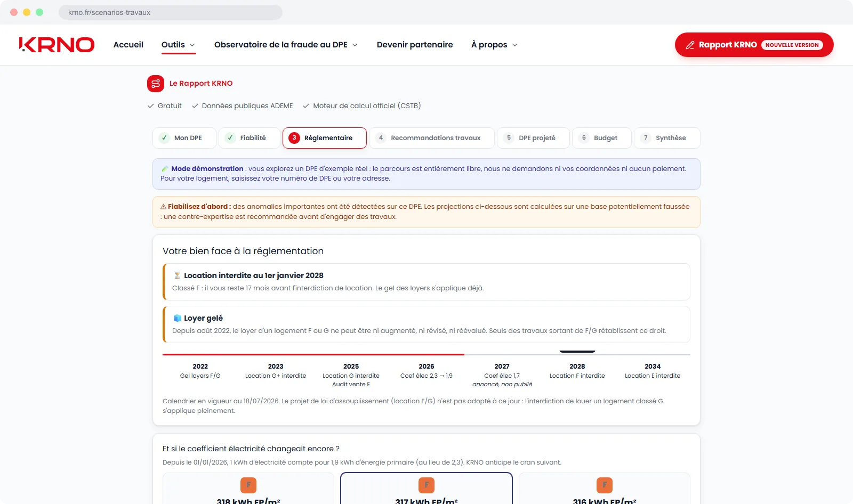Open the À propos menu
Screen dimensions: 853x504
(x=494, y=45)
